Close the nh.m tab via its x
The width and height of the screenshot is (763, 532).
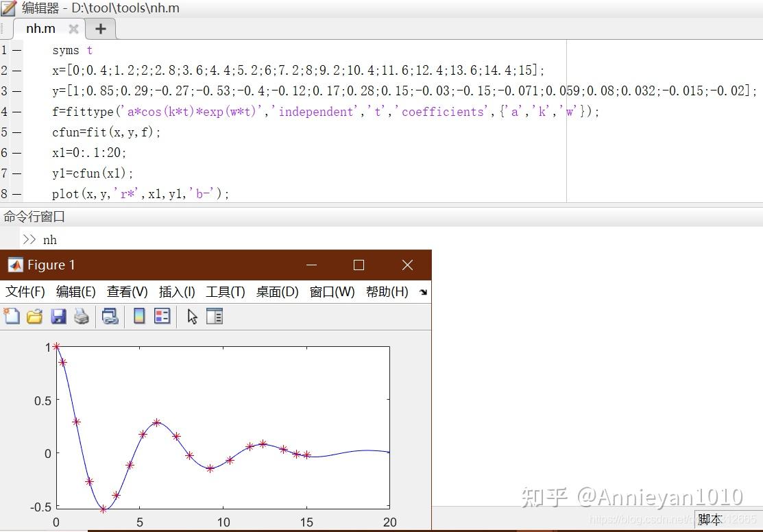(73, 29)
